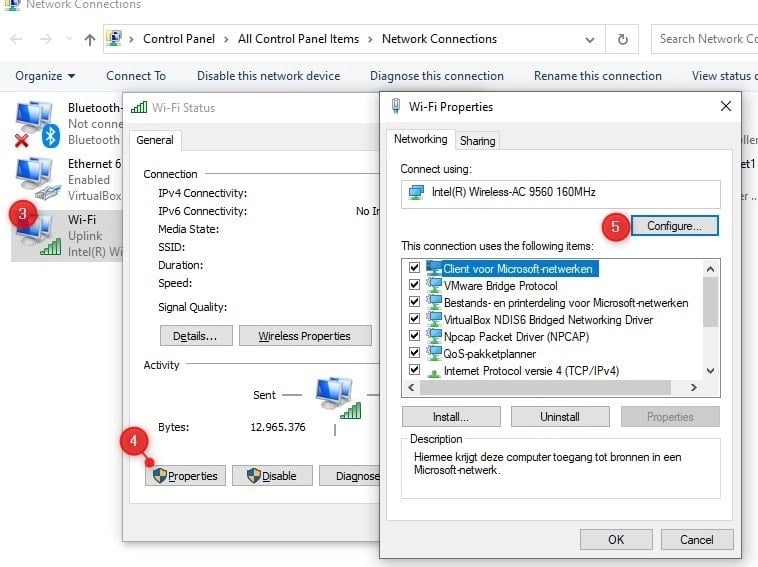Select QoS-pakketplanner list item
Viewport: 758px width, 567px height.
[x=489, y=354]
